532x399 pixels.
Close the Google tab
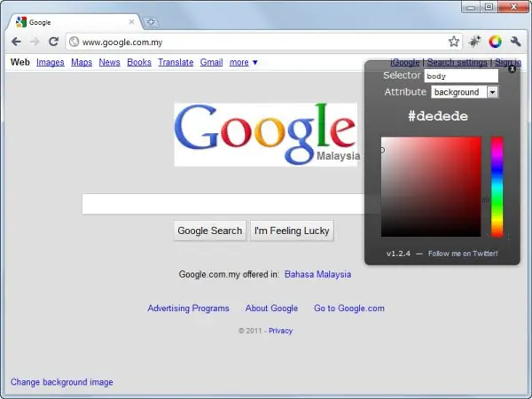tap(131, 22)
